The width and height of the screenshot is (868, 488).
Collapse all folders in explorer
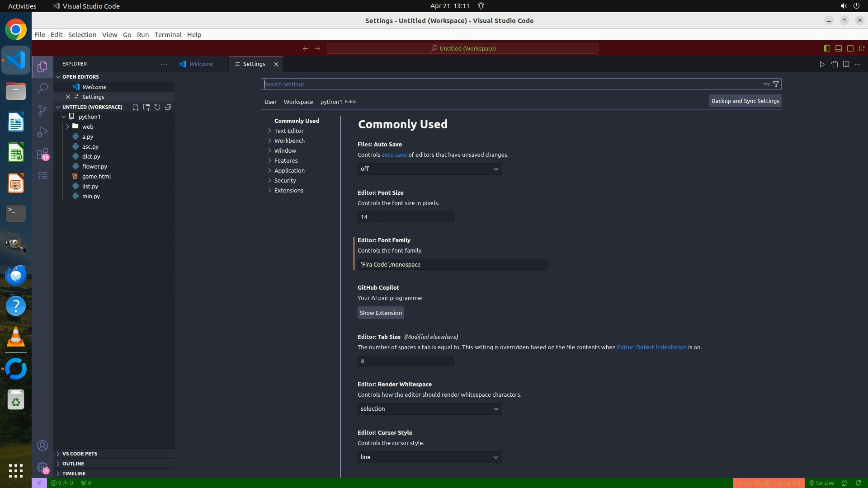click(x=168, y=107)
